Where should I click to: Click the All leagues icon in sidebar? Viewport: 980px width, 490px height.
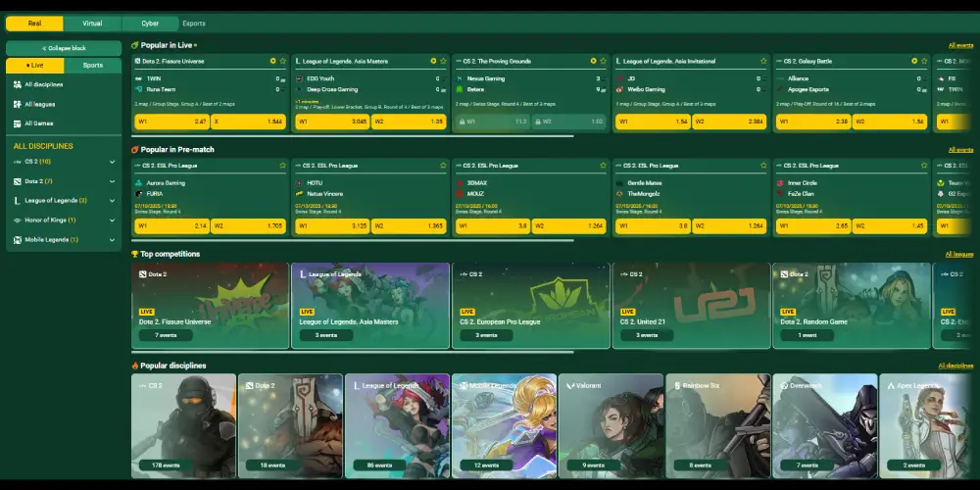pyautogui.click(x=18, y=105)
